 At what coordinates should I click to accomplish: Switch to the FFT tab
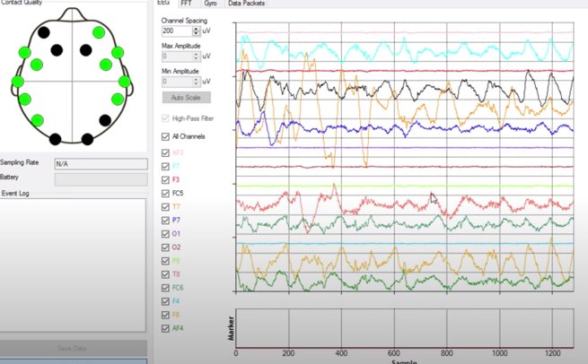tap(186, 4)
